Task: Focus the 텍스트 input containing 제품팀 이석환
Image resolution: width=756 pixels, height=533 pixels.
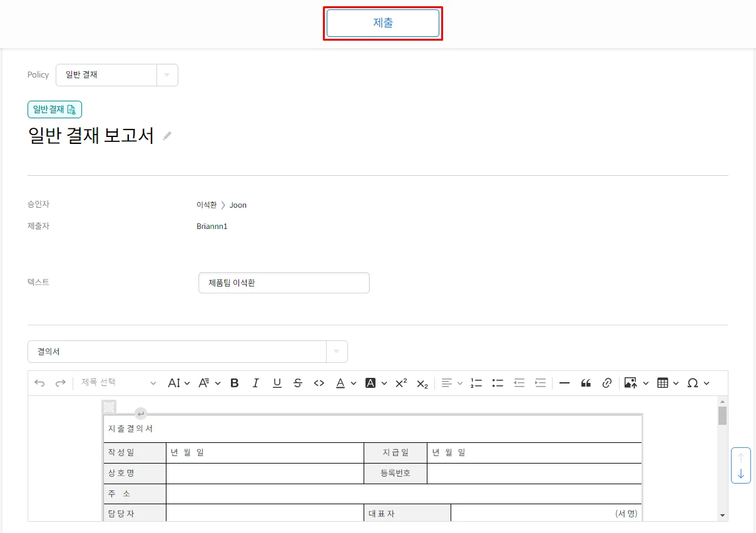Action: coord(284,283)
